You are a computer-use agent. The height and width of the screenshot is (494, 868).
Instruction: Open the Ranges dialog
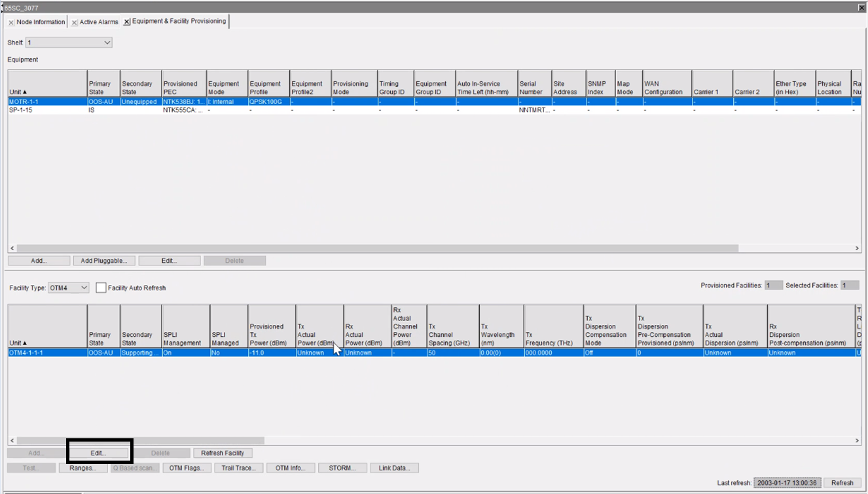[x=83, y=467]
